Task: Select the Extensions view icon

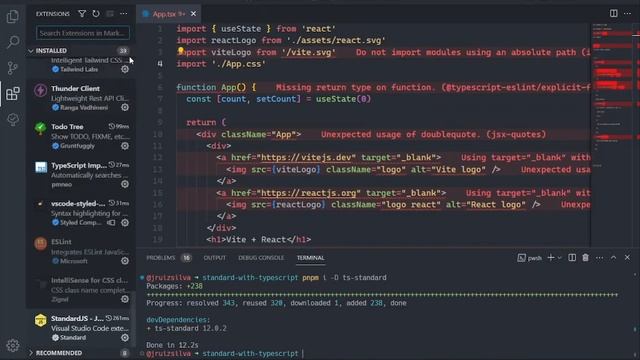Action: [13, 93]
